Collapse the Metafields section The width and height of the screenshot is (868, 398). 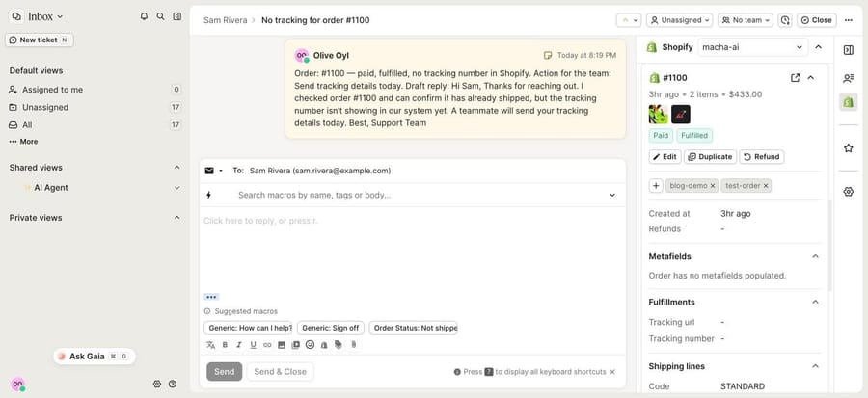(815, 256)
